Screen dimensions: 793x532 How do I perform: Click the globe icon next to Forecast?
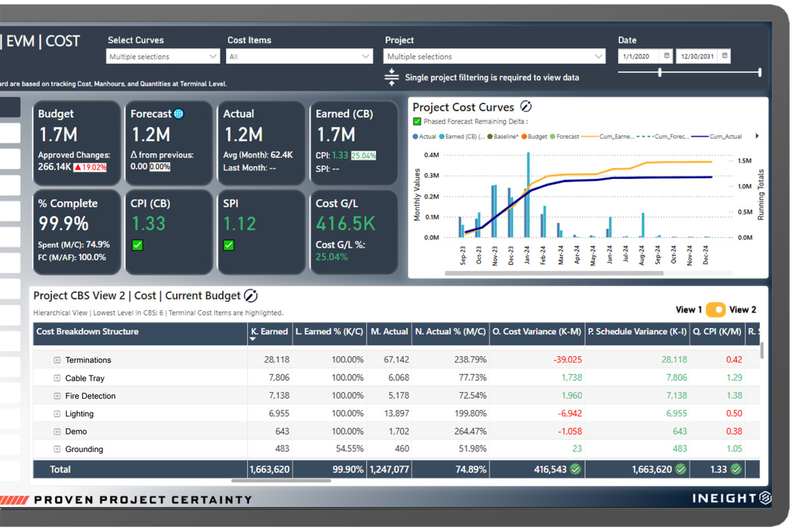(179, 114)
